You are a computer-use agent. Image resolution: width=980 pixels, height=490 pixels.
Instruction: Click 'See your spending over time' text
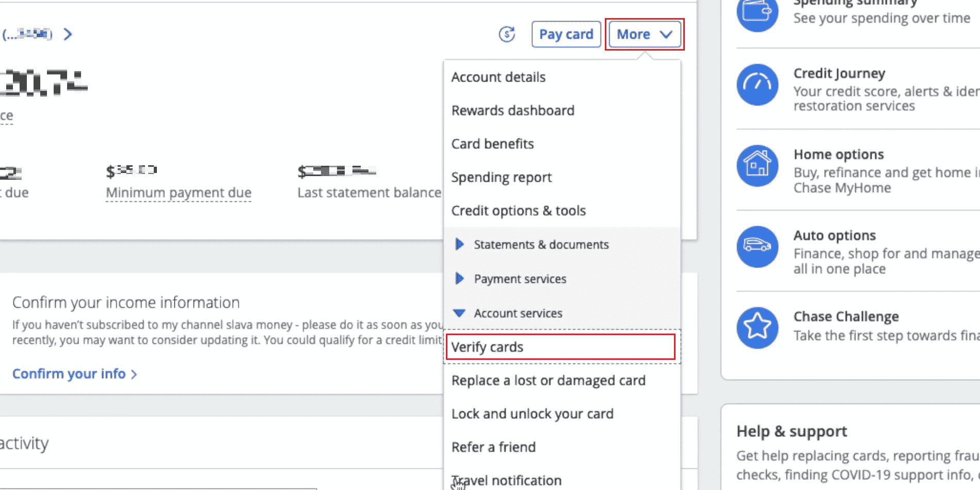click(882, 18)
